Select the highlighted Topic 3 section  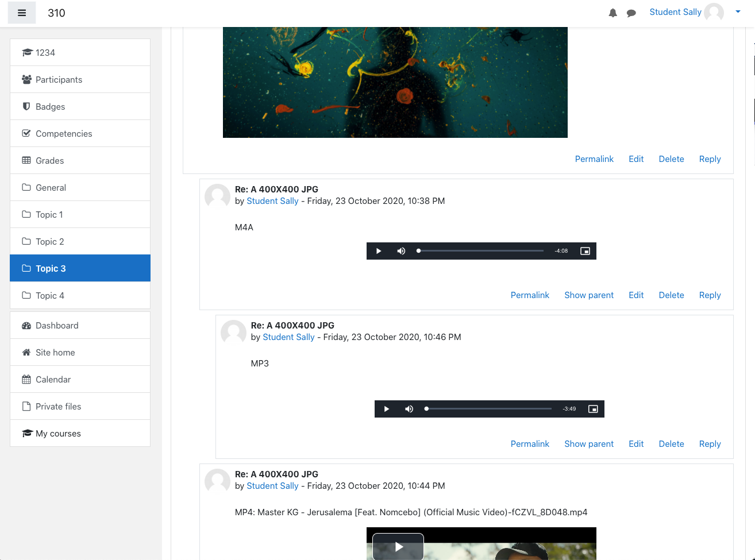80,268
